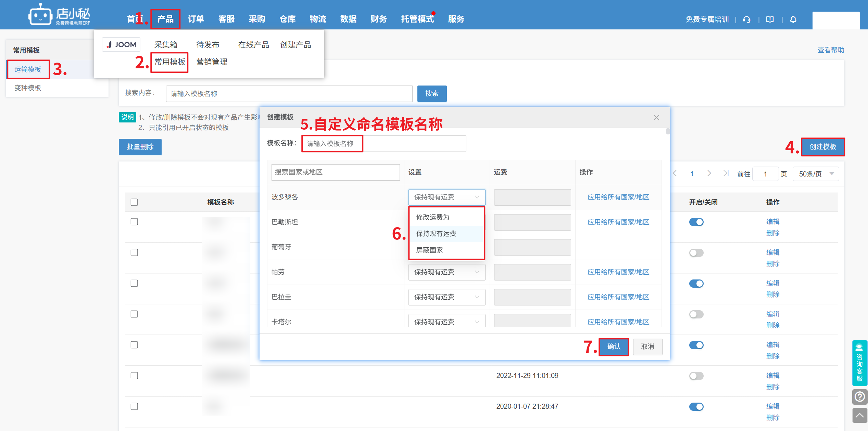868x431 pixels.
Task: Click the notification bell icon
Action: (x=793, y=19)
